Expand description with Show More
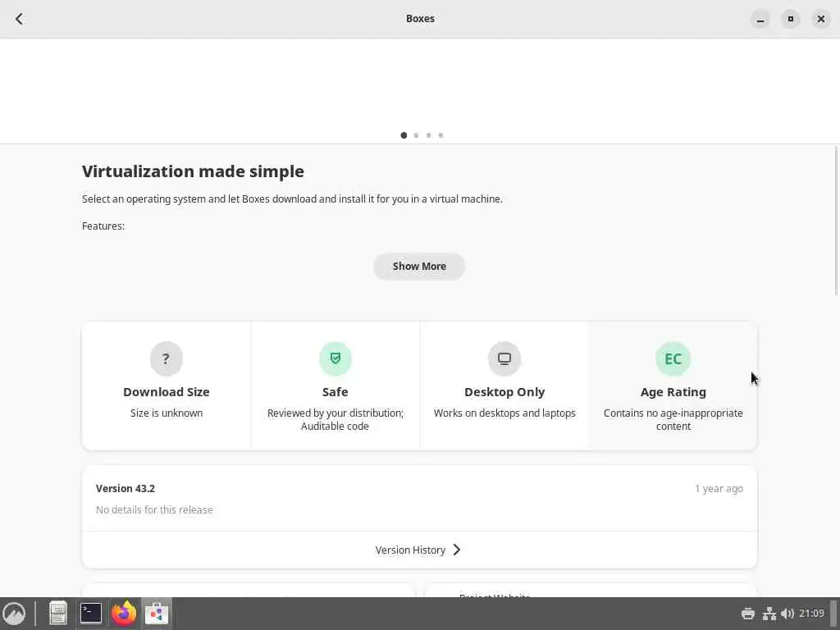 419,267
